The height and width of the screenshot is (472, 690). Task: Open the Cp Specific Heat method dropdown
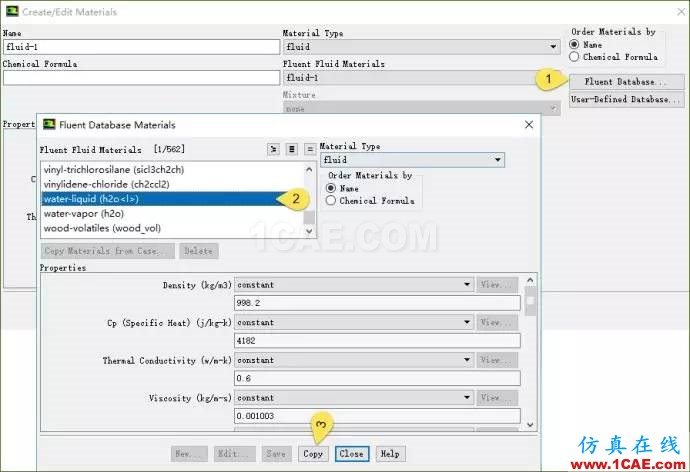click(x=354, y=322)
